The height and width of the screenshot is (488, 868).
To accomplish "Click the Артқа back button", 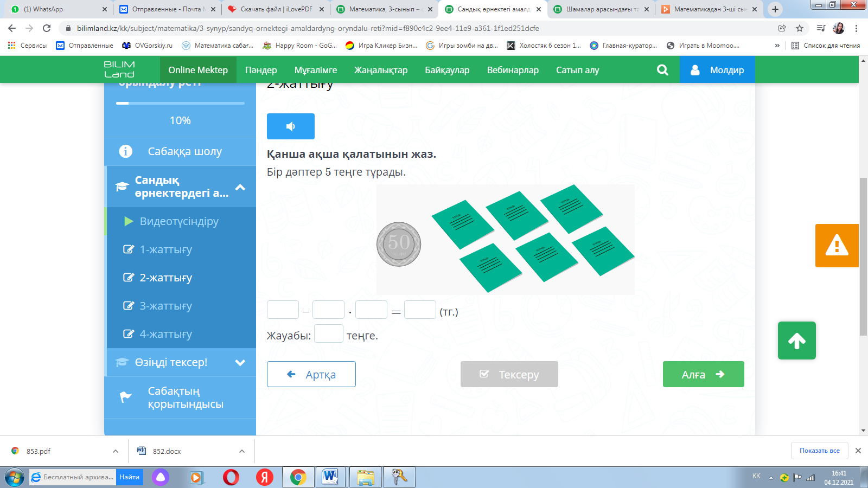I will 311,374.
